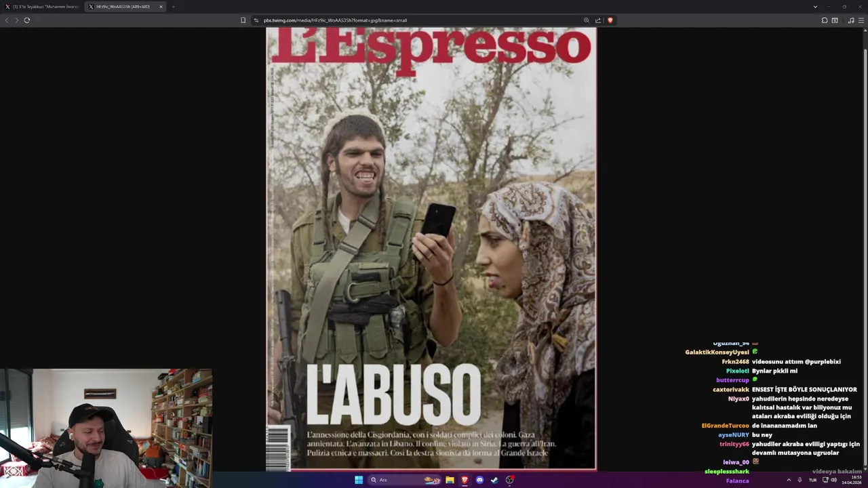Click chat username trinityy66

point(734,444)
